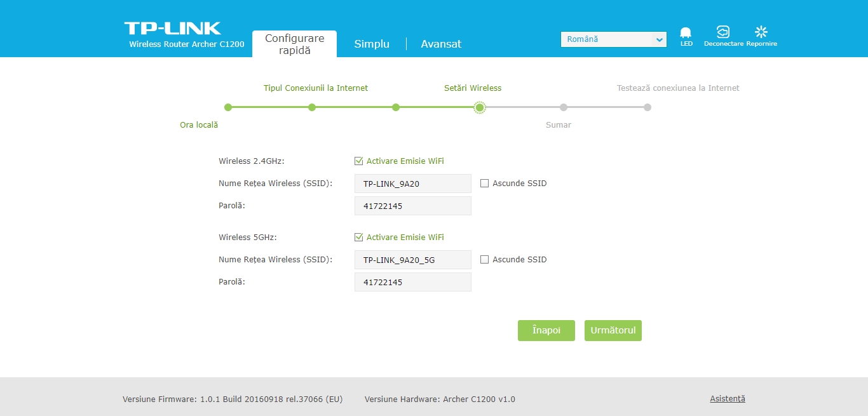
Task: Click the Deconectare logout icon
Action: point(723,32)
